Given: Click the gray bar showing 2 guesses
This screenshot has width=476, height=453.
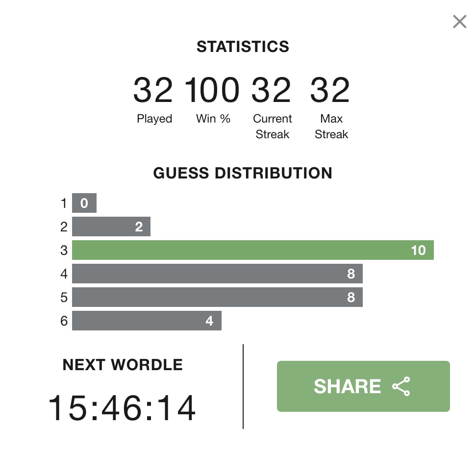Looking at the screenshot, I should click(x=111, y=226).
